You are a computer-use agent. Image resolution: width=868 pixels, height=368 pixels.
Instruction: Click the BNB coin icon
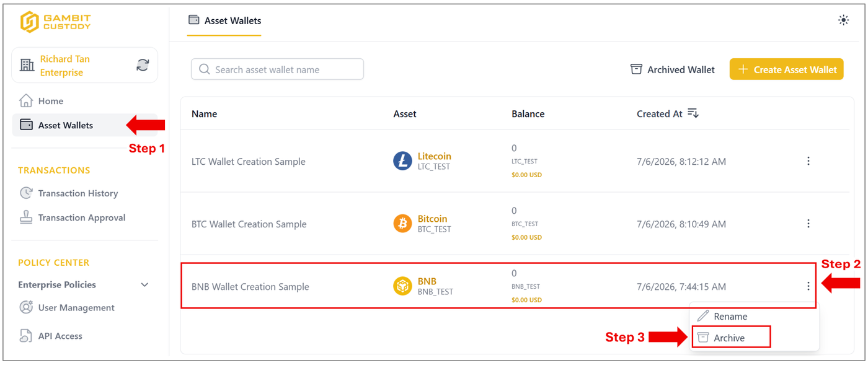tap(402, 286)
